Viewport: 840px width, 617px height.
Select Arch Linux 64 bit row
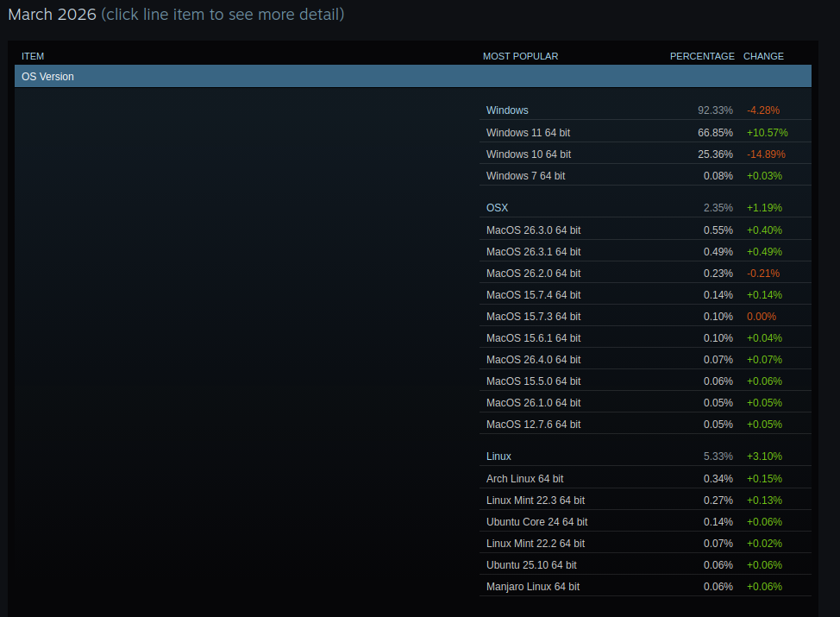645,478
